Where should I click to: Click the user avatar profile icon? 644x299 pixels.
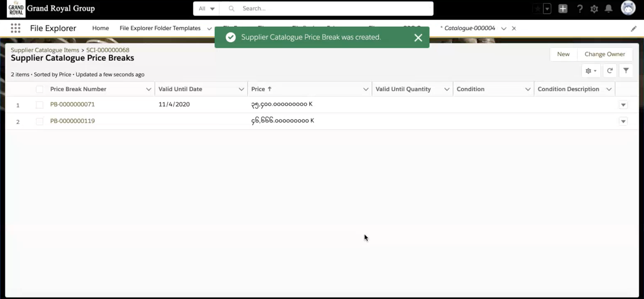tap(628, 8)
